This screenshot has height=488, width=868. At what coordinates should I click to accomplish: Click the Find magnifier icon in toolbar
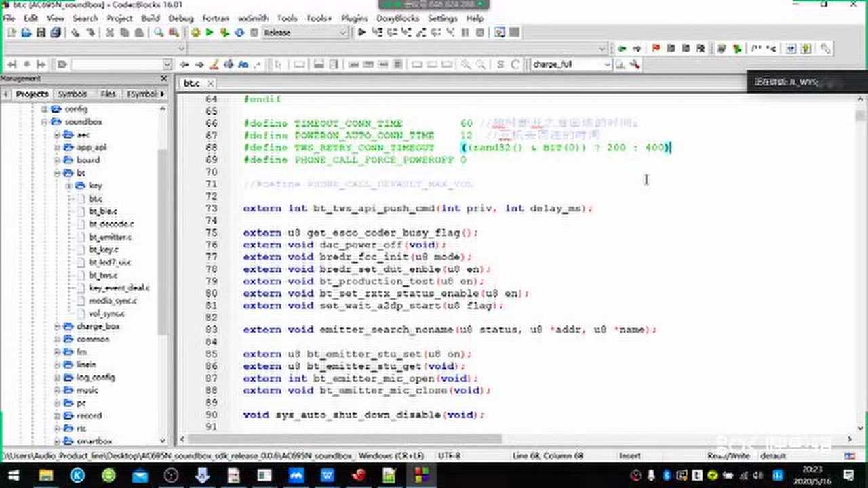(158, 33)
